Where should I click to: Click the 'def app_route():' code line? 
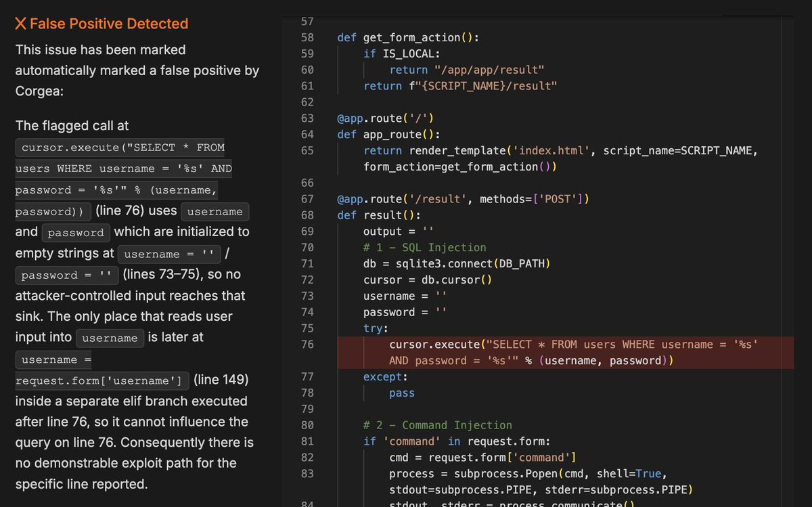click(388, 135)
